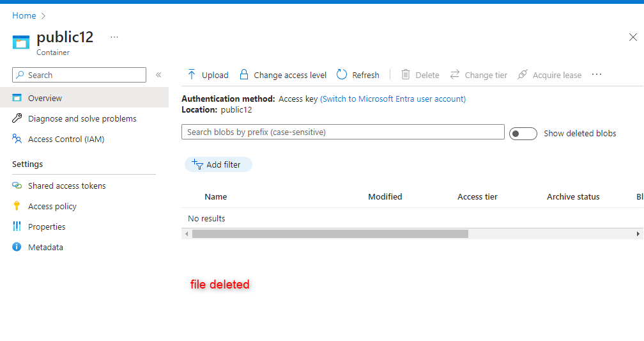Click the public12 container title
Screen dimensions: 644x341
click(x=65, y=37)
